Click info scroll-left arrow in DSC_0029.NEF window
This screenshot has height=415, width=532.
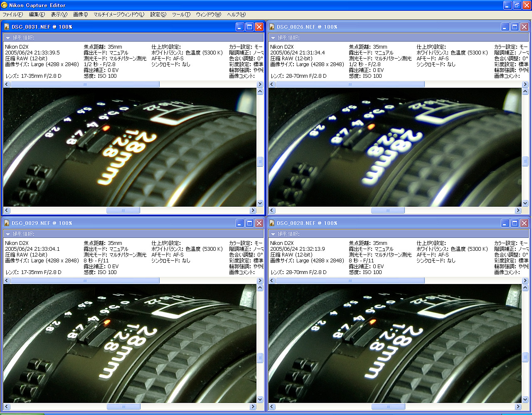pyautogui.click(x=7, y=281)
